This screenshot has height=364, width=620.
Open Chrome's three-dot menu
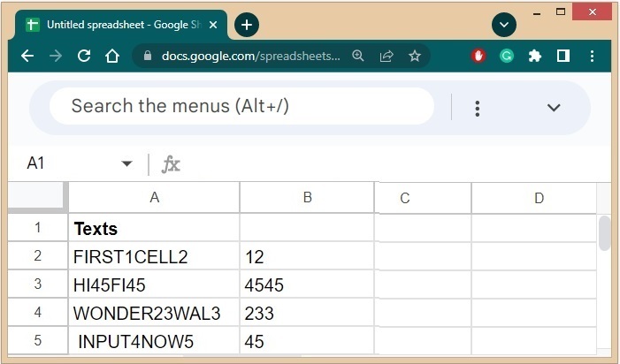pos(591,56)
